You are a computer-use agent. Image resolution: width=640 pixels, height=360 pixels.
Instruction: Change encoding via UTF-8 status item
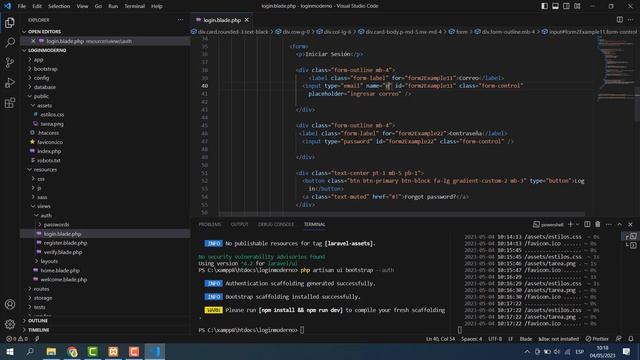click(495, 339)
